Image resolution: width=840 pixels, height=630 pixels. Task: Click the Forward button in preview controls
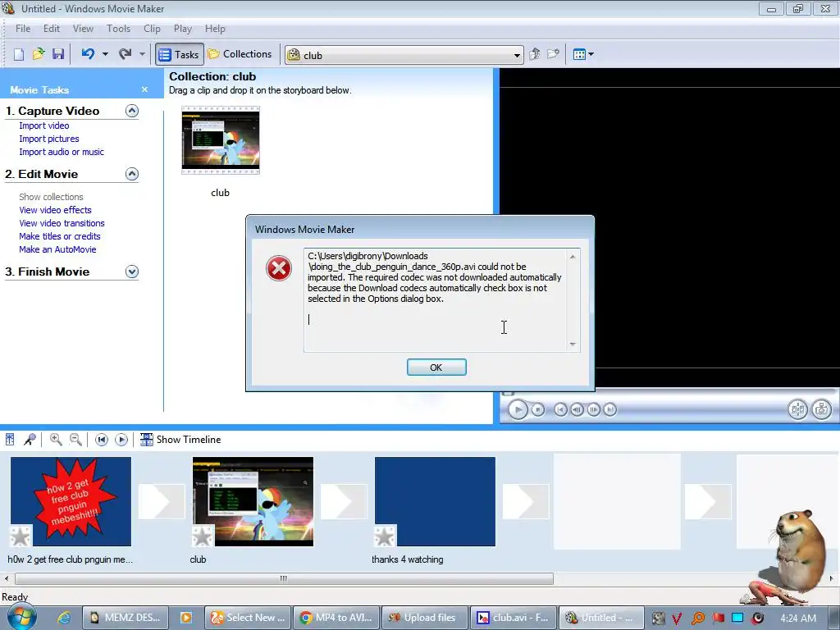click(609, 410)
